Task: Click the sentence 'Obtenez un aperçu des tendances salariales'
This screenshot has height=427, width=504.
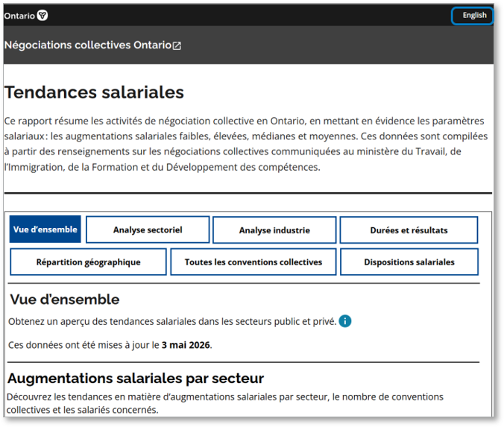Action: tap(172, 321)
